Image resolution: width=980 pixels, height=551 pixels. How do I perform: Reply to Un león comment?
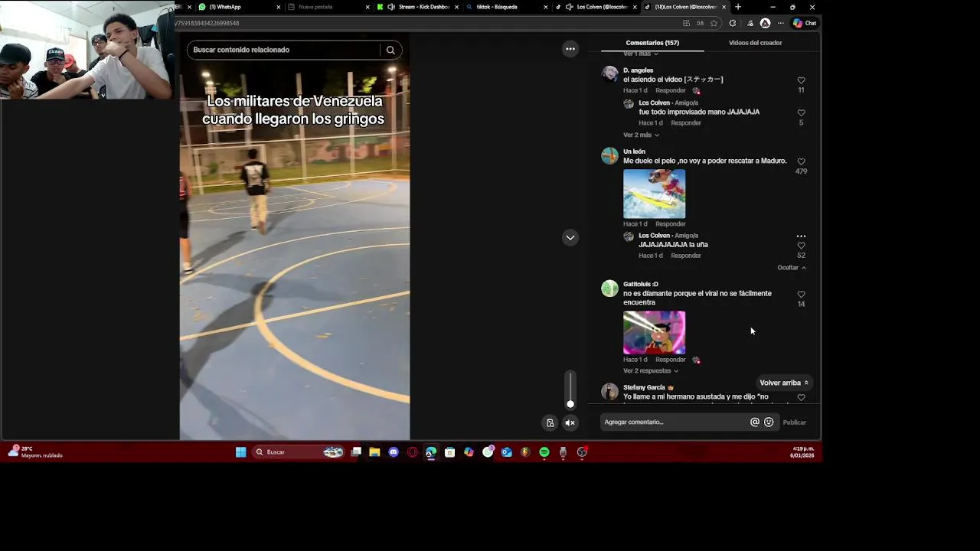point(670,224)
